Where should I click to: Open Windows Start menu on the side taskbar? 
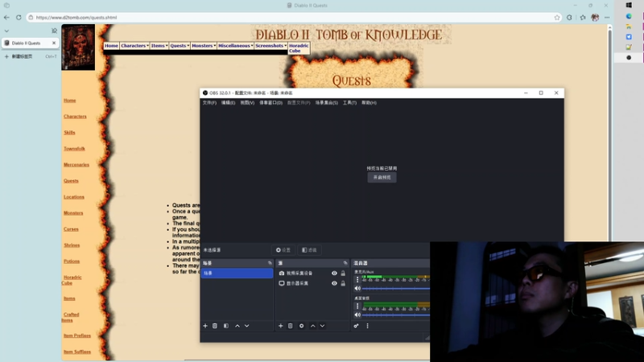click(629, 6)
